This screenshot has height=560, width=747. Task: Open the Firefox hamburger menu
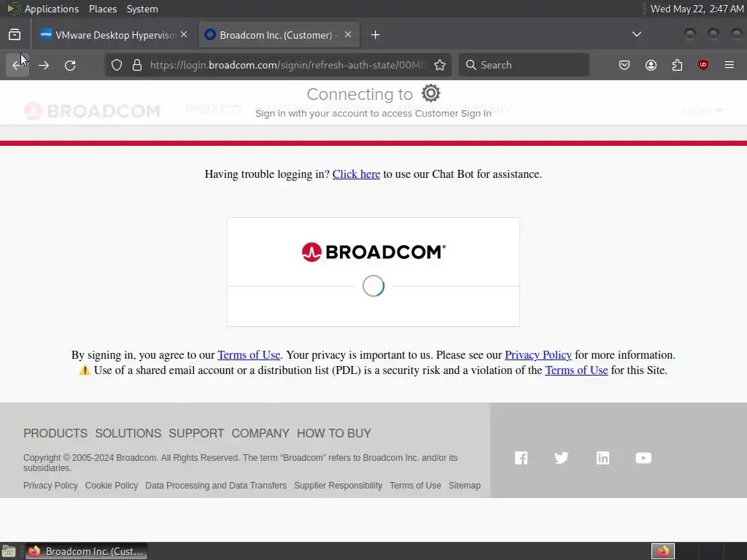729,65
